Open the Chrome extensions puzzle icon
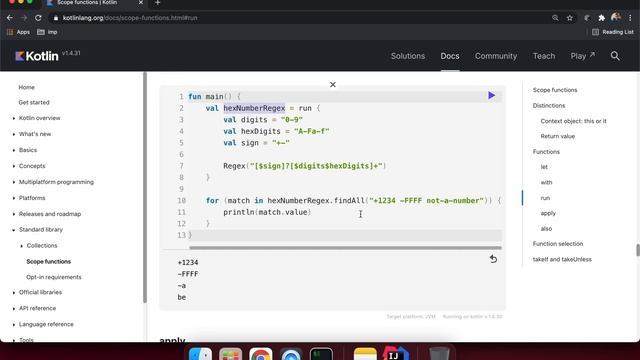This screenshot has width=640, height=360. (x=602, y=18)
